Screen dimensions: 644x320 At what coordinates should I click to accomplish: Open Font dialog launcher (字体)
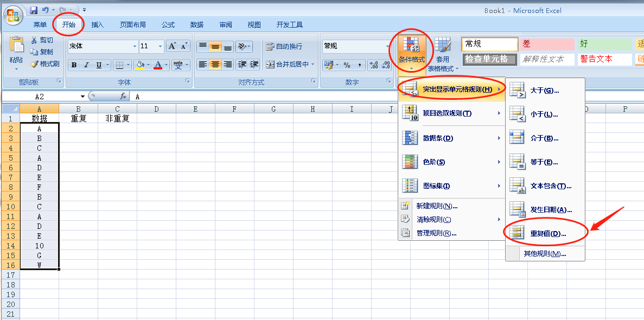coord(188,81)
